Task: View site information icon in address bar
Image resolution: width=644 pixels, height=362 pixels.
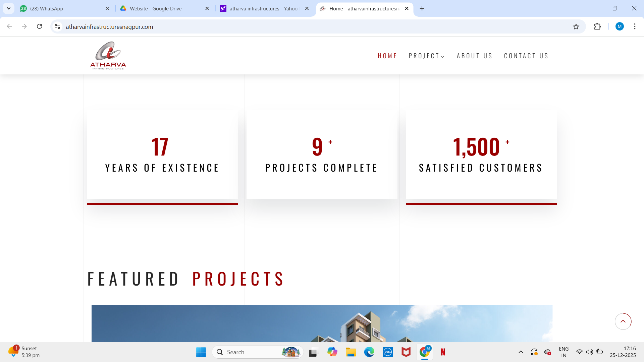Action: tap(58, 27)
